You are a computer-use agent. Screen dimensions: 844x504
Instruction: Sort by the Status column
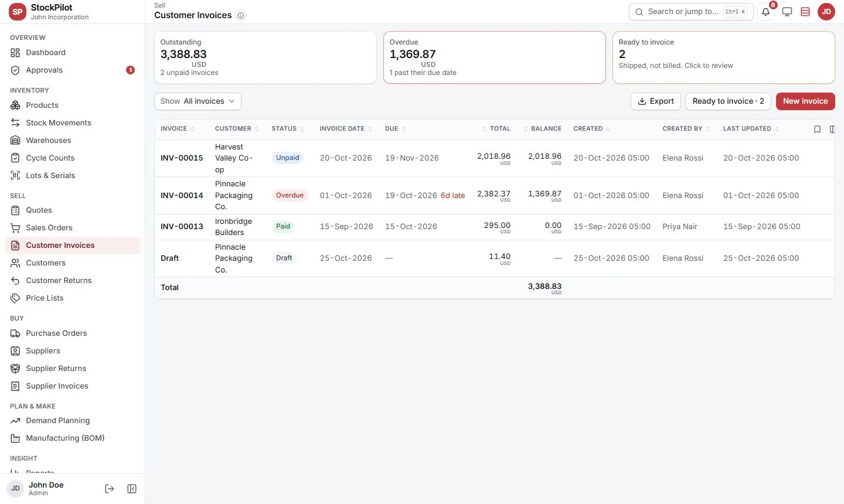(288, 129)
